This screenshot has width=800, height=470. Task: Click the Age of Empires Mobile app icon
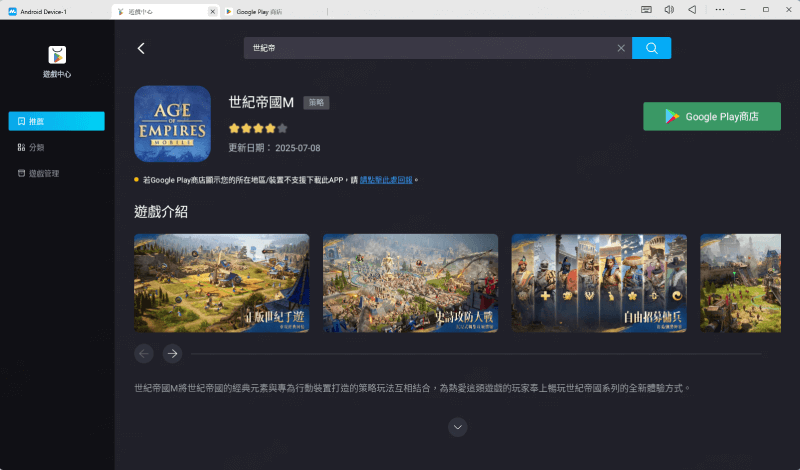point(172,123)
